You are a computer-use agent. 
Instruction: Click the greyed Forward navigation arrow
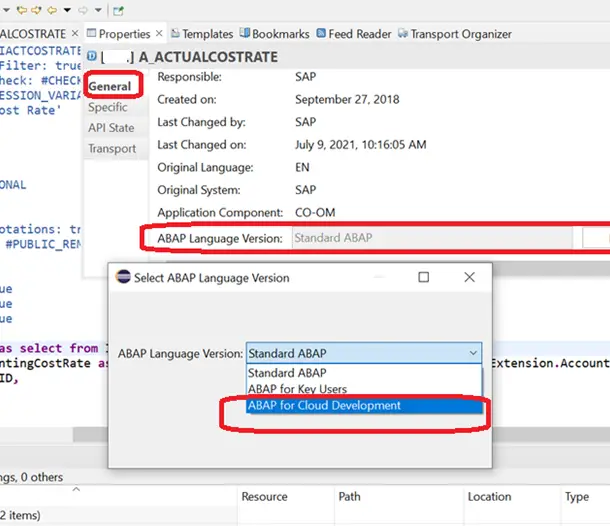(82, 10)
